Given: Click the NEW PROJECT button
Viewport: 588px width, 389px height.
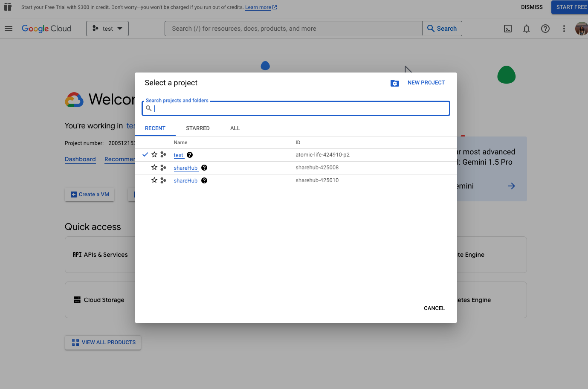Looking at the screenshot, I should pyautogui.click(x=426, y=83).
